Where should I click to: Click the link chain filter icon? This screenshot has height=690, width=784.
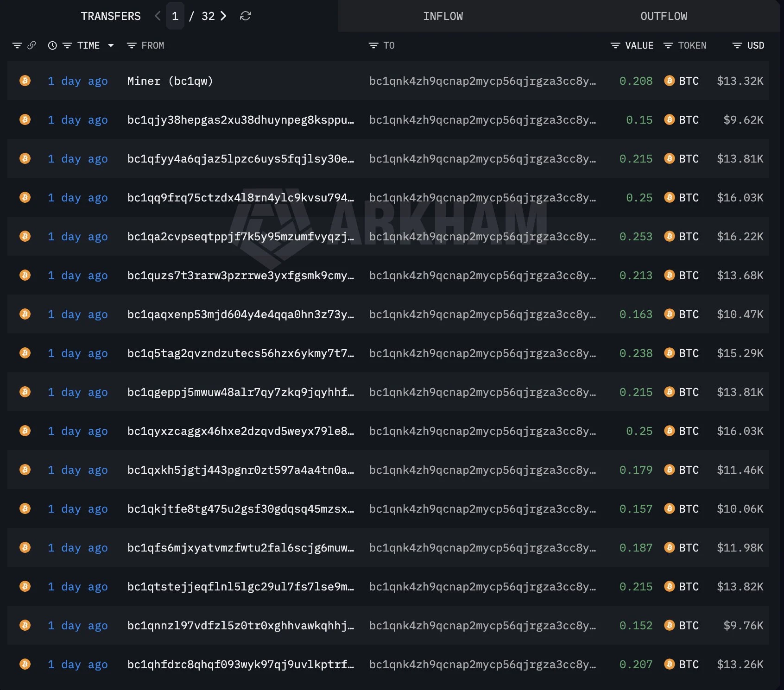point(32,45)
